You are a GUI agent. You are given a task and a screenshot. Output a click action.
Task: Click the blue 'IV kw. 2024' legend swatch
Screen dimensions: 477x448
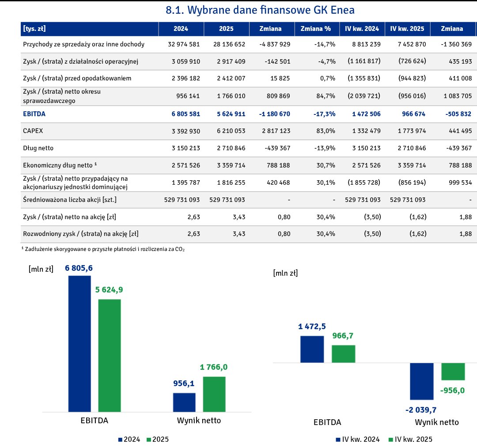coord(338,440)
